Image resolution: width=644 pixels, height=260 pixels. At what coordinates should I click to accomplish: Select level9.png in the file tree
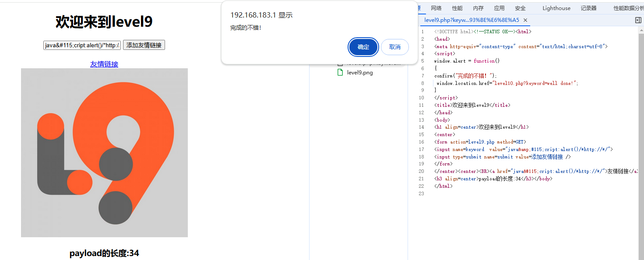tap(360, 73)
